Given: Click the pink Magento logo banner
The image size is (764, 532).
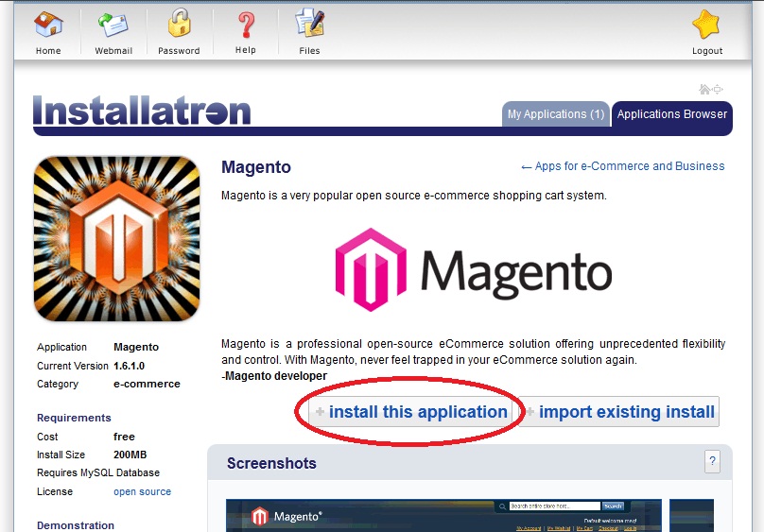Looking at the screenshot, I should coord(473,270).
